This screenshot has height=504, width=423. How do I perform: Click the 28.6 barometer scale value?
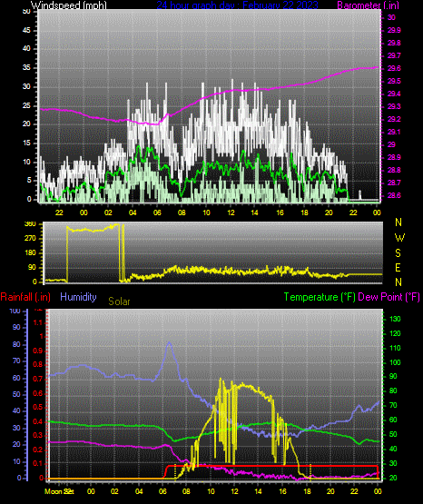click(x=394, y=195)
